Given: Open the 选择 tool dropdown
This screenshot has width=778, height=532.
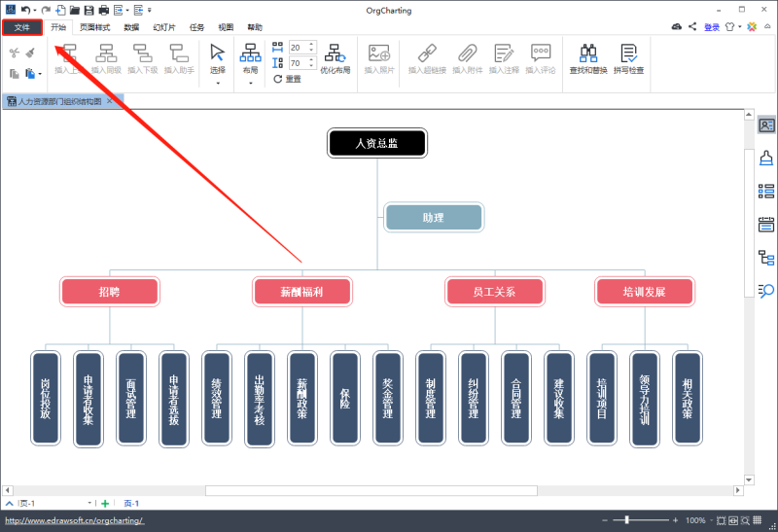Looking at the screenshot, I should 217,83.
